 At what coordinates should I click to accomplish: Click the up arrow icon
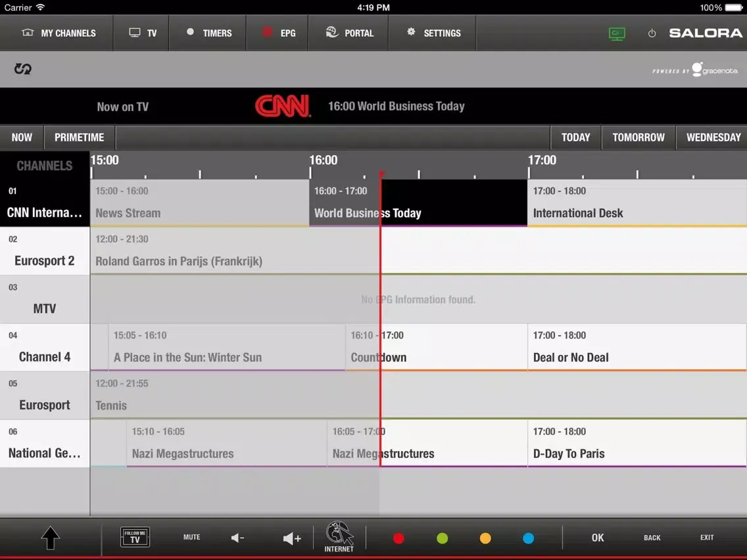tap(51, 538)
